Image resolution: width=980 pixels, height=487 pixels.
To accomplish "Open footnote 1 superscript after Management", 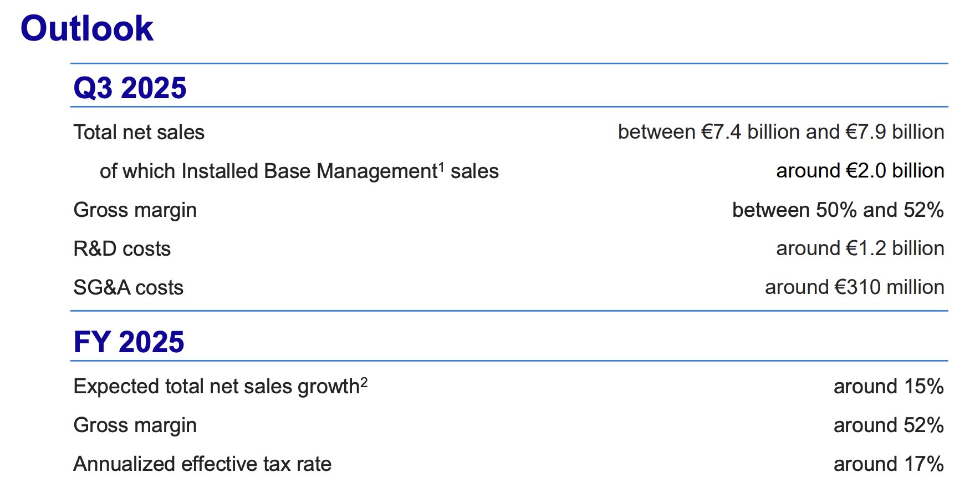I will point(441,166).
